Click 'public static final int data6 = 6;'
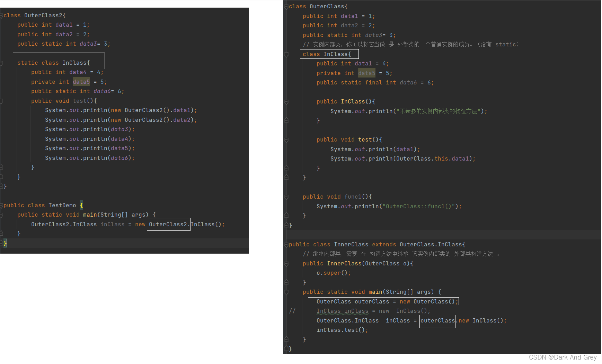Image resolution: width=602 pixels, height=364 pixels. click(375, 83)
